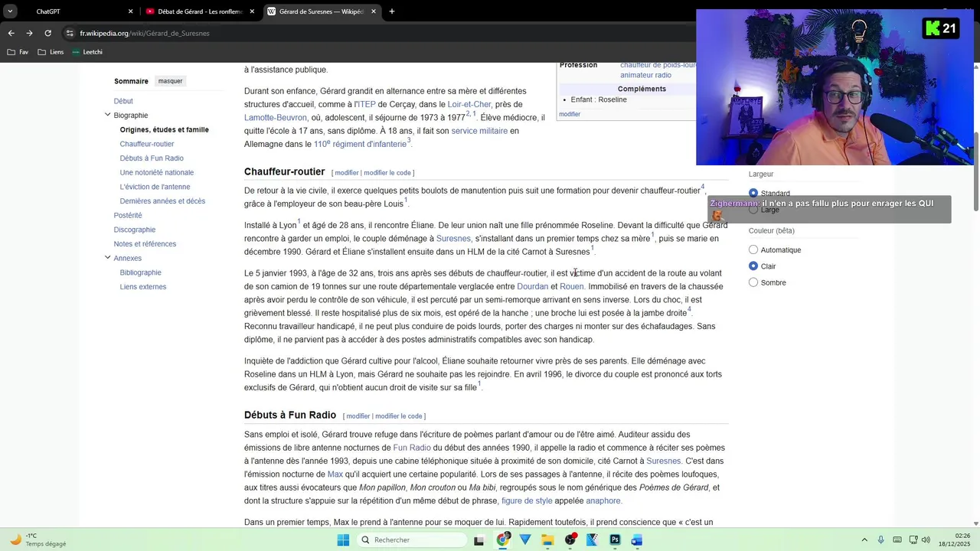Select the Automatique color radio button
This screenshot has width=980, height=551.
point(753,250)
